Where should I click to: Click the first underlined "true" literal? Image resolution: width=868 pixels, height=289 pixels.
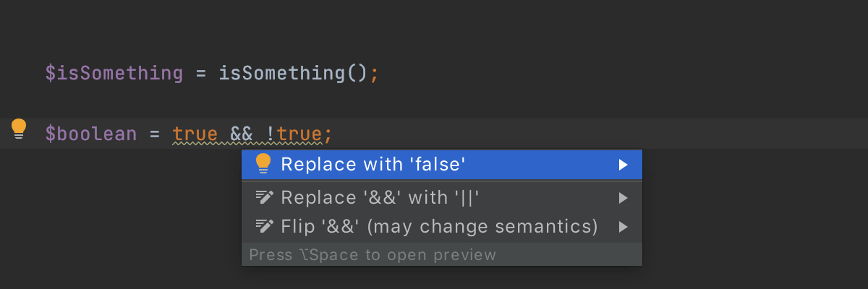[195, 134]
